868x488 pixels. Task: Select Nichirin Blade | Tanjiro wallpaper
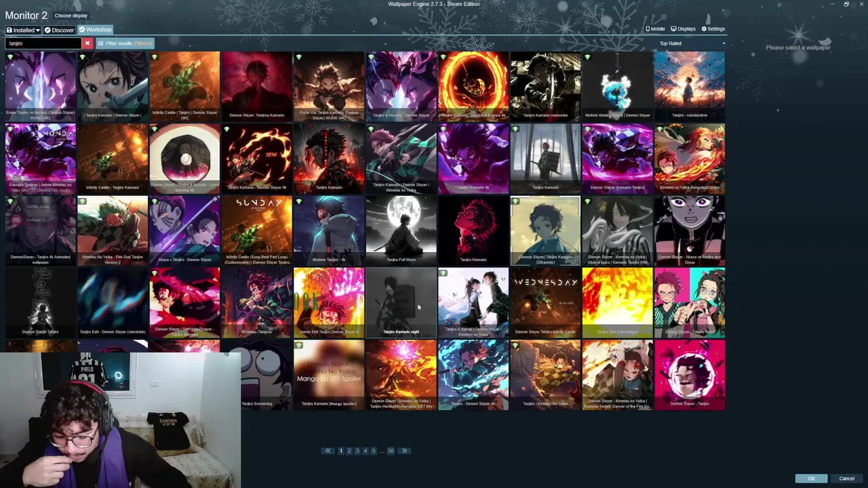pyautogui.click(x=617, y=87)
